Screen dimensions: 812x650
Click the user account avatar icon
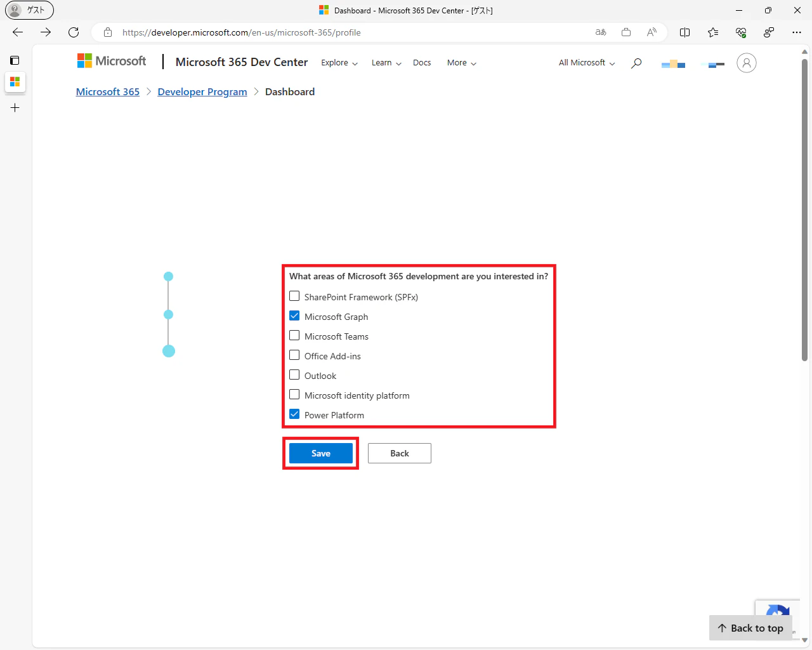pyautogui.click(x=747, y=63)
